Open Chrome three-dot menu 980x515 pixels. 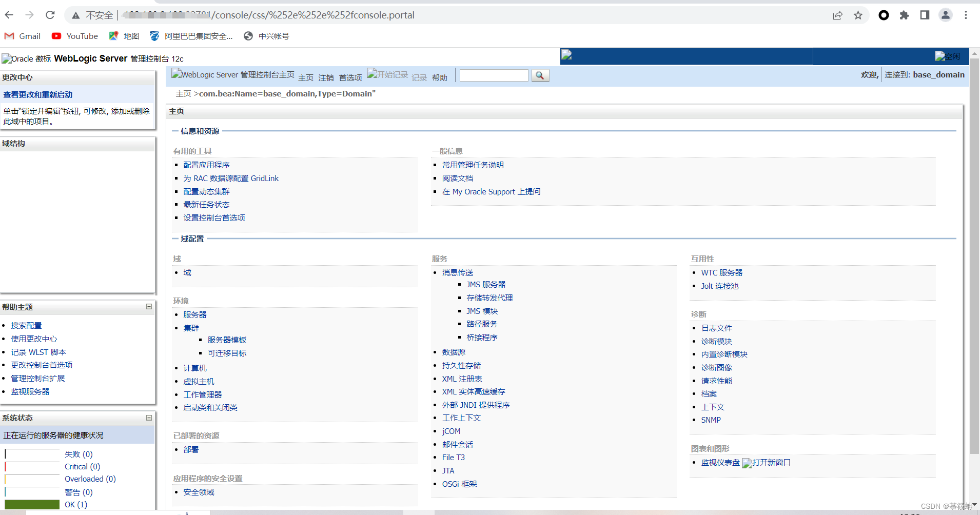point(966,15)
